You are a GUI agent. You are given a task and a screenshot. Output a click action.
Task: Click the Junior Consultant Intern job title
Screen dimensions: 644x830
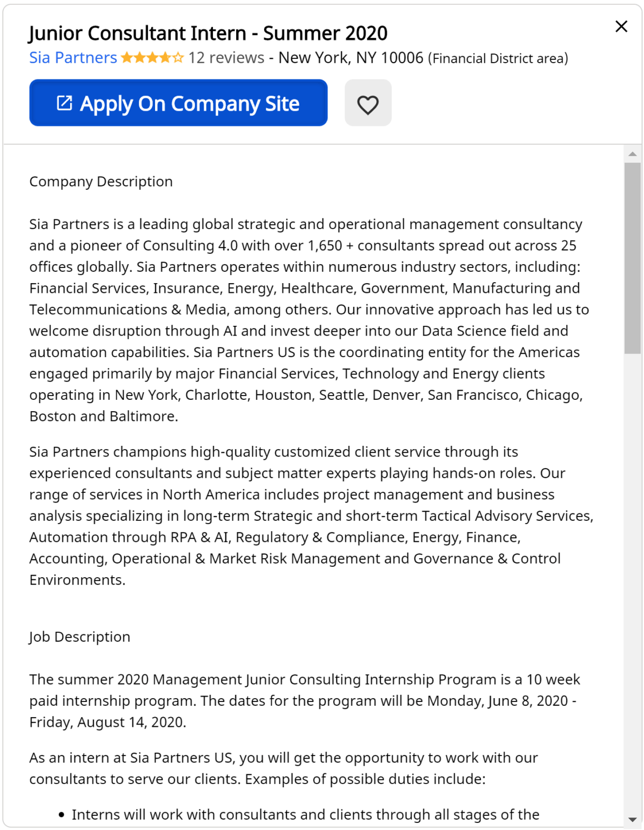click(x=208, y=34)
